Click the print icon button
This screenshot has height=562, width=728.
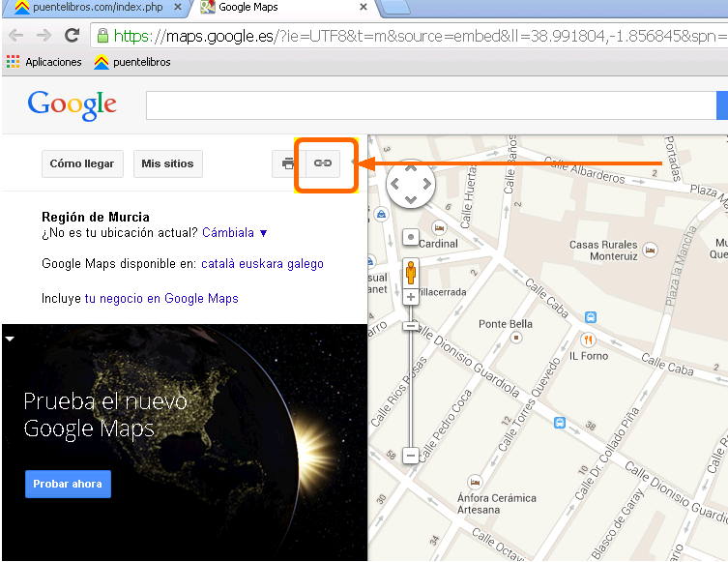(288, 163)
